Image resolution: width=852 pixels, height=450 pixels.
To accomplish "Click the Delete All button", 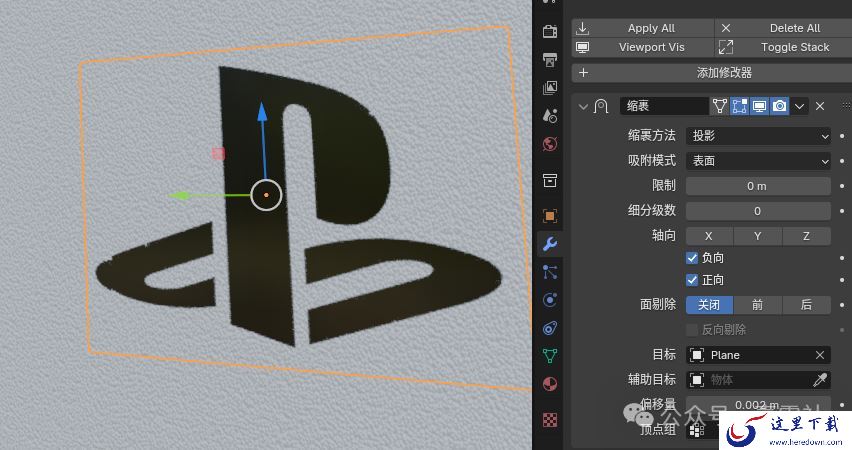I will coord(784,28).
